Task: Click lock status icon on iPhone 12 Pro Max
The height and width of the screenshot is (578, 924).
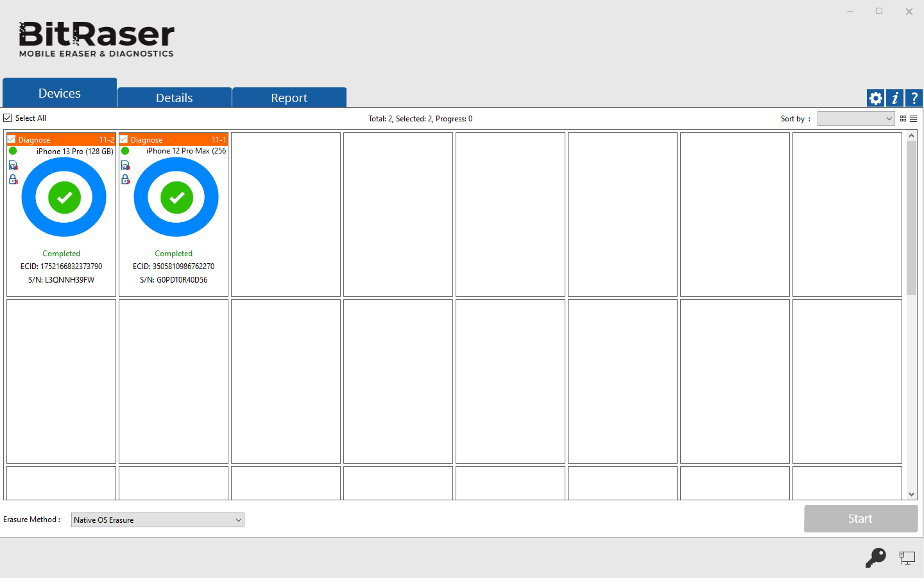Action: click(126, 179)
